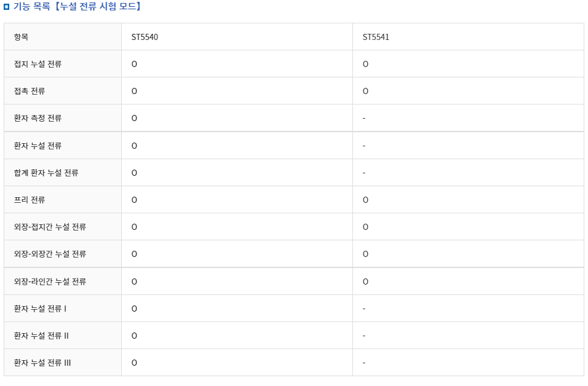The image size is (588, 386).
Task: Click the ST5540 O mark for 프리 전류
Action: click(134, 200)
